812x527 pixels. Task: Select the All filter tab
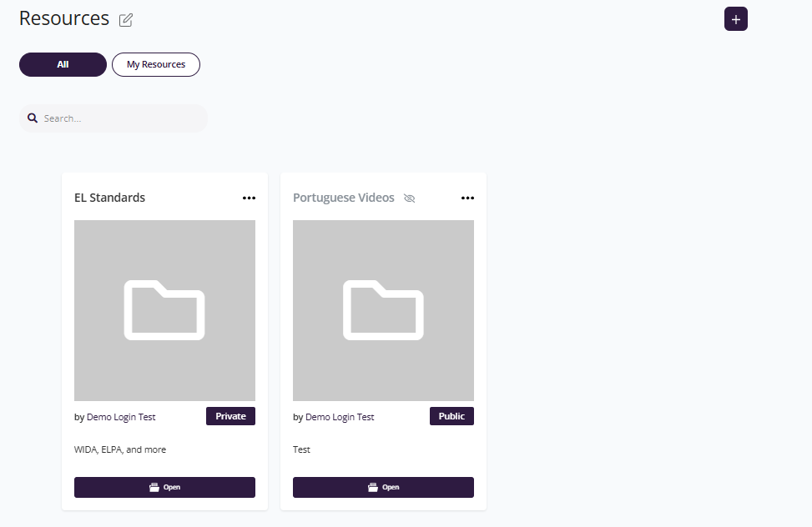pos(63,64)
